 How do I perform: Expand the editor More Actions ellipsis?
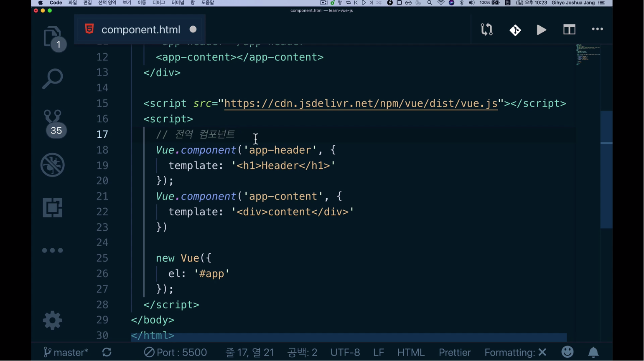597,30
